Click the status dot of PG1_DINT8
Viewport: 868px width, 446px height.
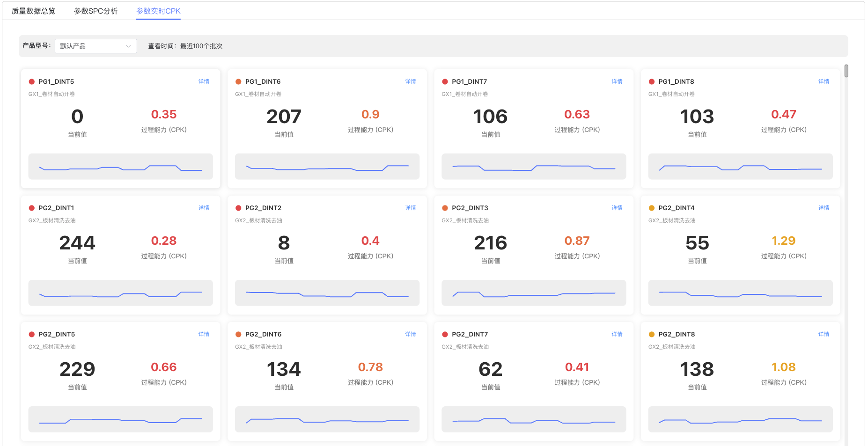tap(651, 82)
